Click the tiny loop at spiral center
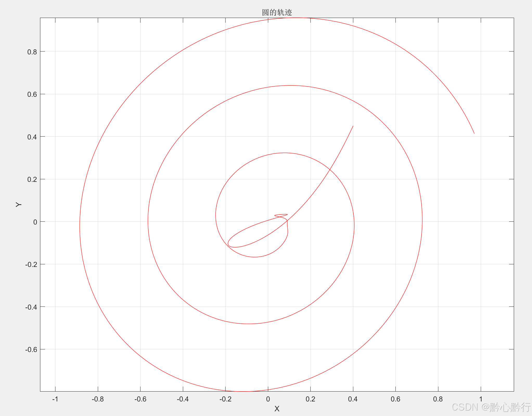 pos(281,215)
